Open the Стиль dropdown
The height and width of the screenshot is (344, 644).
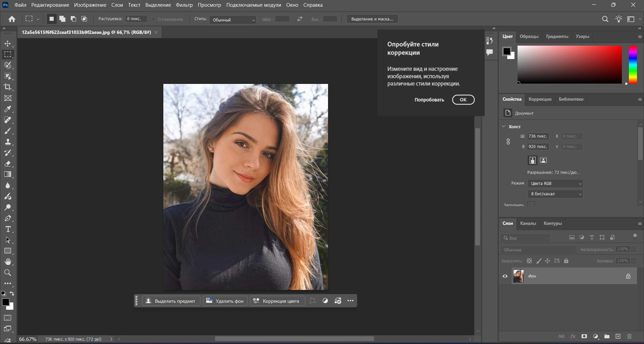[233, 20]
